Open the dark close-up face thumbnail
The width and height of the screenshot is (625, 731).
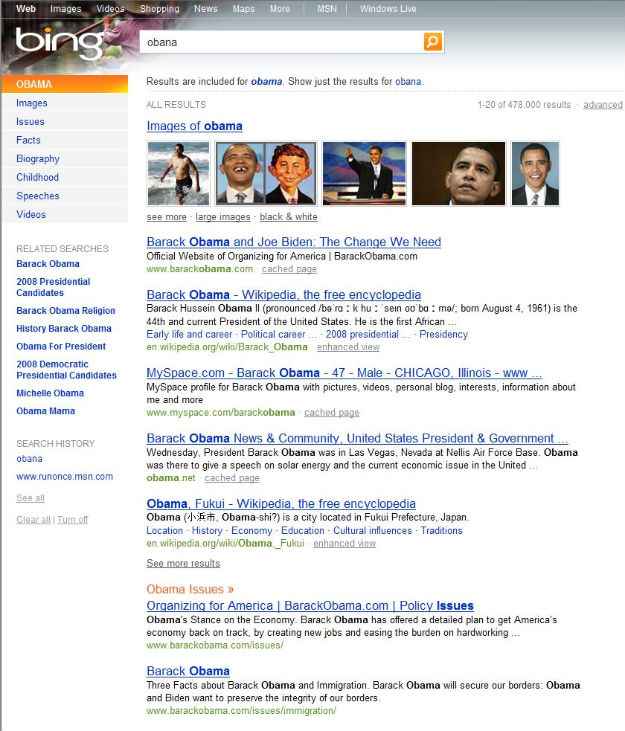[x=458, y=173]
